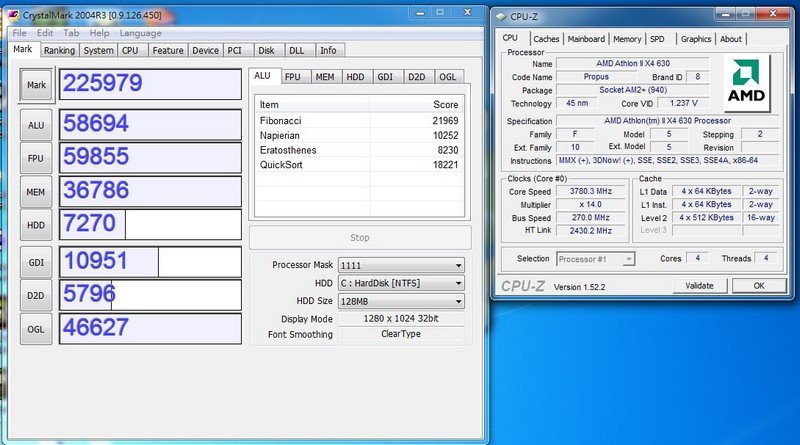Screen dimensions: 800x445
Task: Open the Mainboard tab in CPU-Z
Action: 586,39
